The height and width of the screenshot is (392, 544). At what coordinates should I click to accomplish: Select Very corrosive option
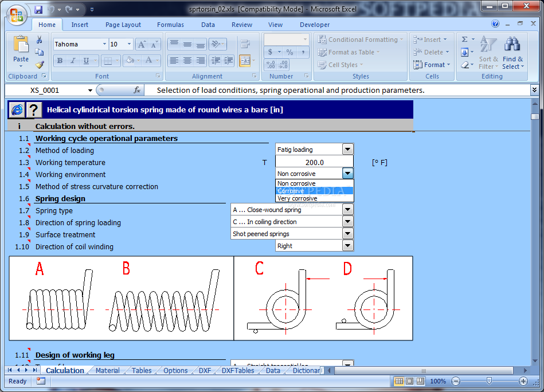click(314, 198)
